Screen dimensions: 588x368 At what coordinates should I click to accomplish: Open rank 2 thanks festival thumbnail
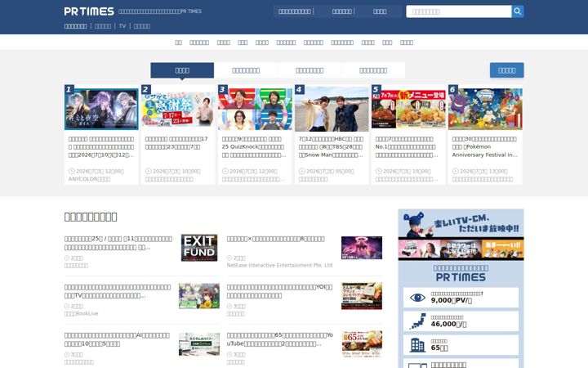tap(178, 110)
